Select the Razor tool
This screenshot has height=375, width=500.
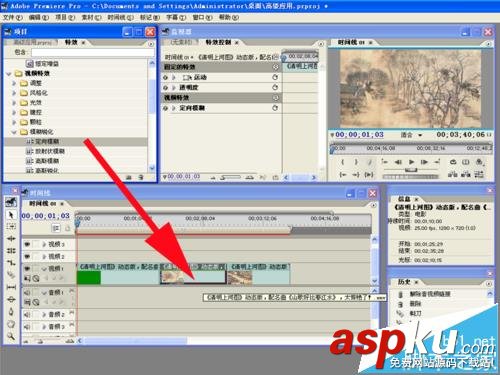point(11,275)
